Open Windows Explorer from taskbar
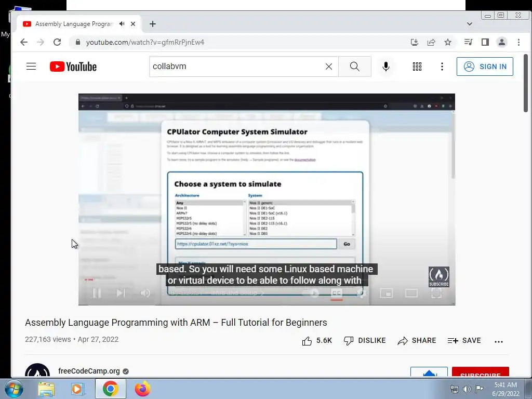 pos(46,389)
